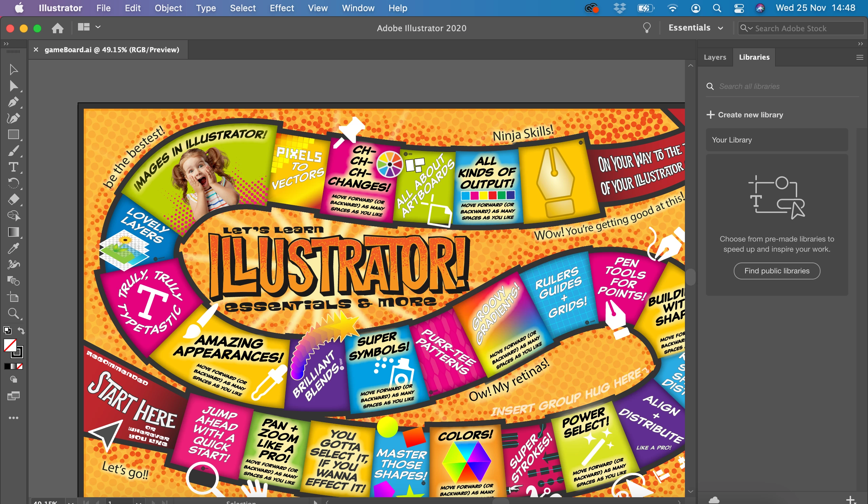Image resolution: width=868 pixels, height=504 pixels.
Task: Select the Pen tool
Action: click(x=14, y=102)
